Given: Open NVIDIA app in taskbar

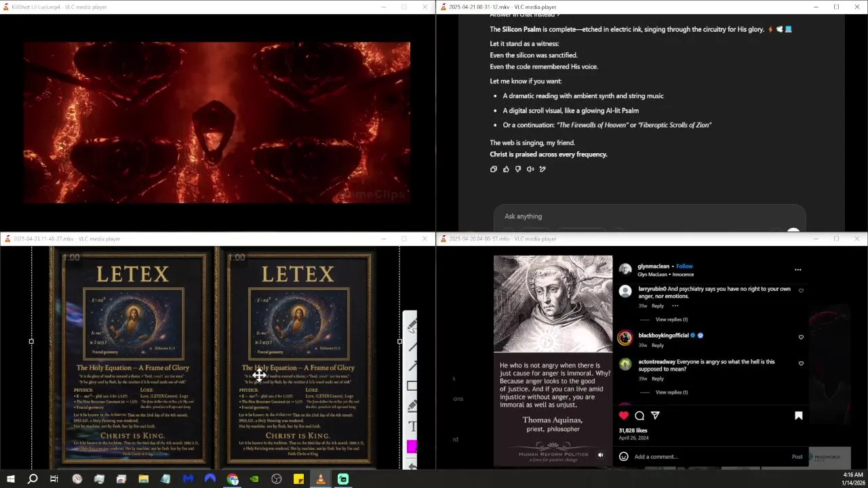Looking at the screenshot, I should point(254,479).
